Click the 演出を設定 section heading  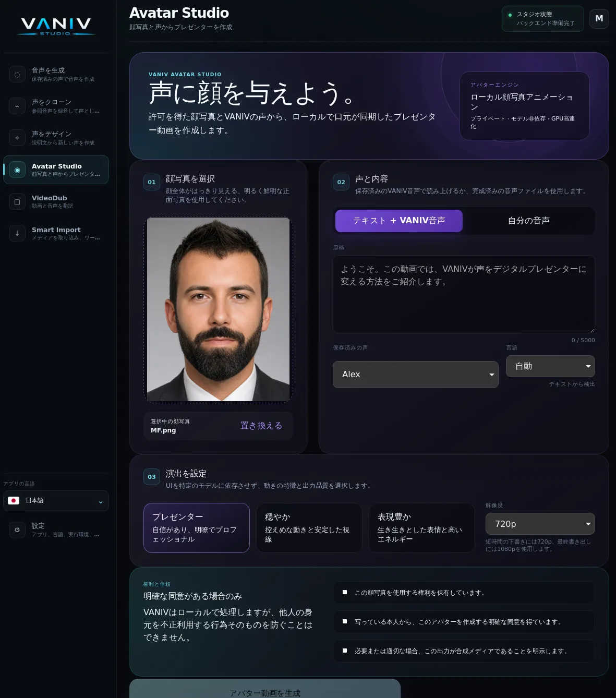coord(186,474)
